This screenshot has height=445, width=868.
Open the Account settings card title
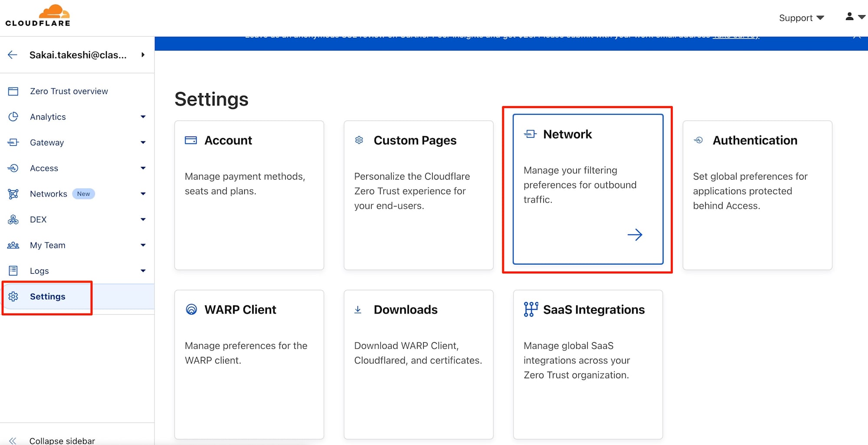coord(228,140)
